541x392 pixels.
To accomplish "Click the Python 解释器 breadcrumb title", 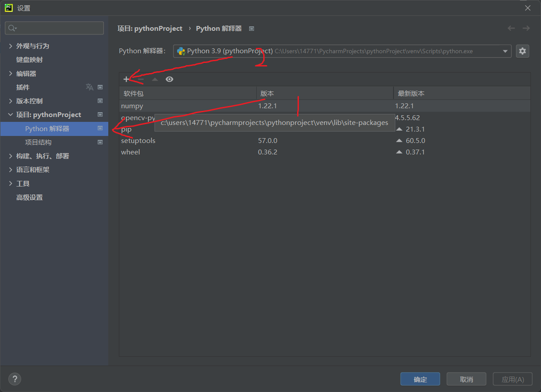I will point(219,28).
